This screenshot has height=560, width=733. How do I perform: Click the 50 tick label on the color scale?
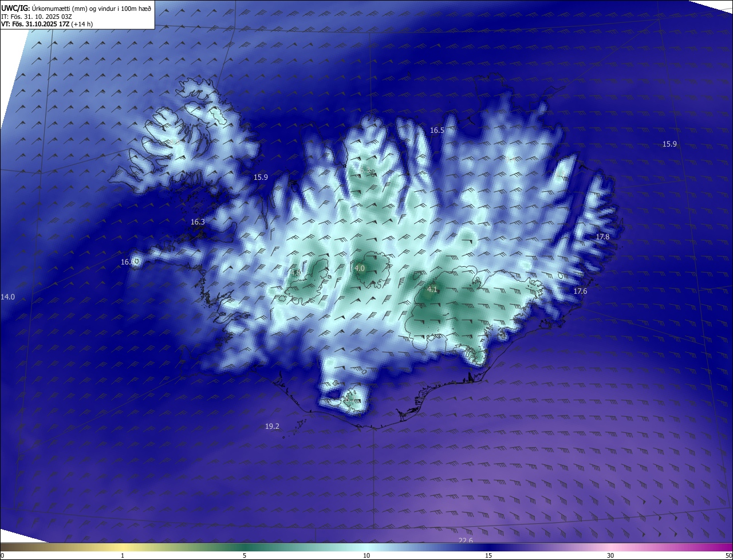(x=728, y=555)
